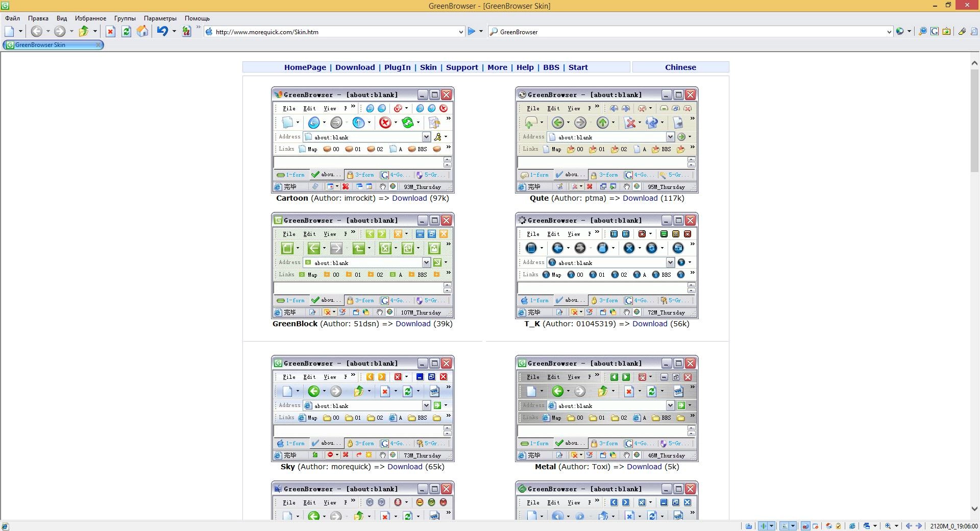Switch to the Chinese version link
This screenshot has width=980, height=531.
[x=680, y=67]
